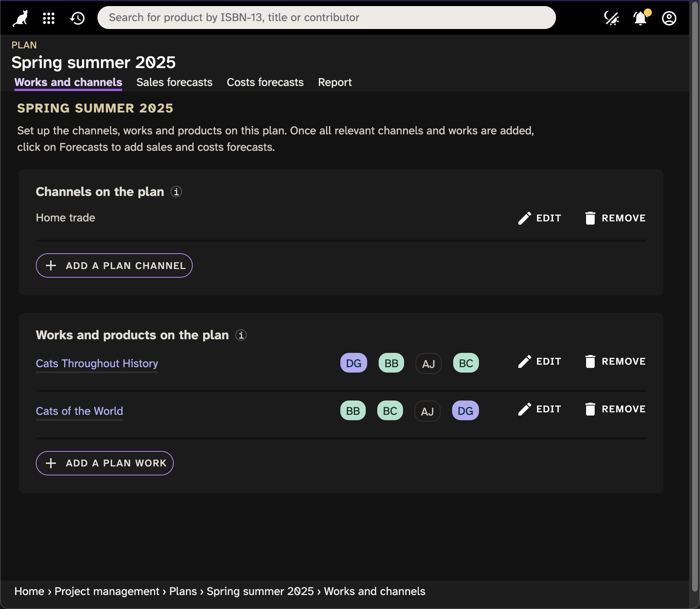
Task: Open the recent history icon
Action: 77,18
